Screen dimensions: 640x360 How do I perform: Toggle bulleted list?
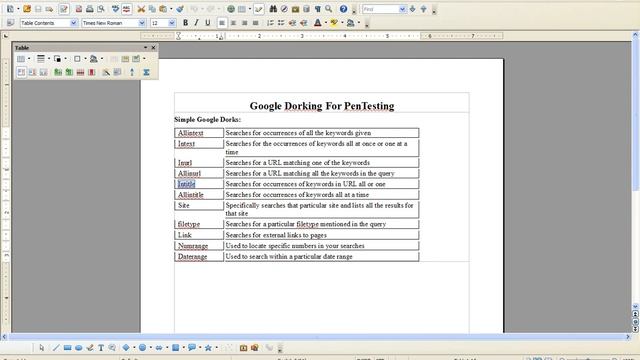(x=281, y=23)
